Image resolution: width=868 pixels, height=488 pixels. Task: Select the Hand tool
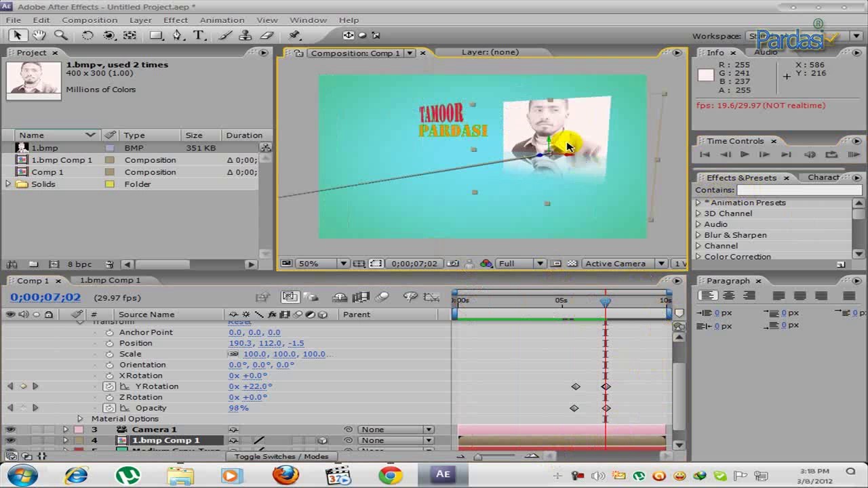tap(39, 35)
